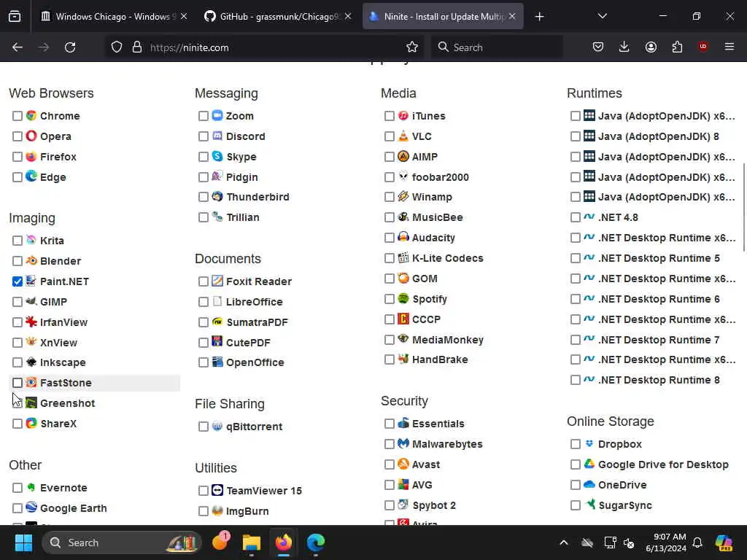This screenshot has height=560, width=747.
Task: Tick the LibreOffice checkbox
Action: [204, 302]
